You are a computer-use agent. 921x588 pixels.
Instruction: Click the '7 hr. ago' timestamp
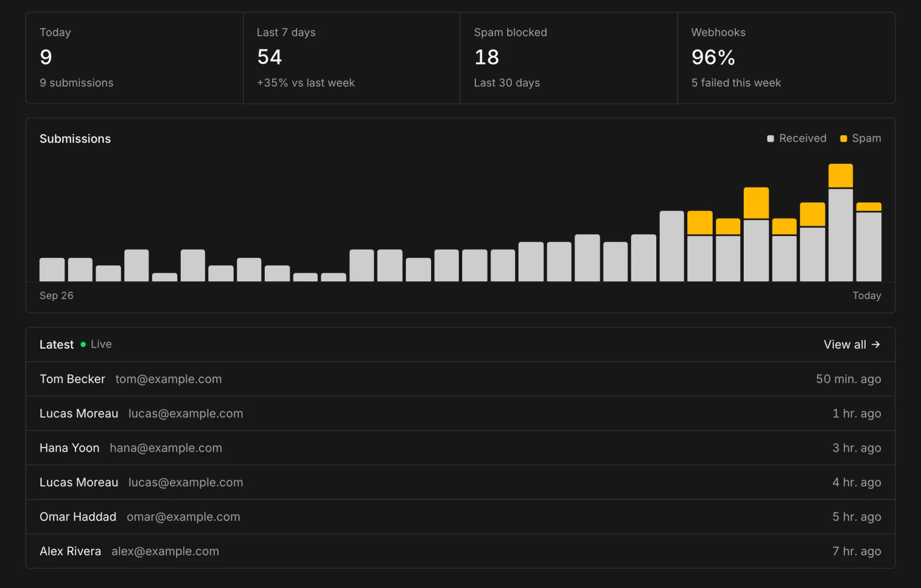pos(857,551)
